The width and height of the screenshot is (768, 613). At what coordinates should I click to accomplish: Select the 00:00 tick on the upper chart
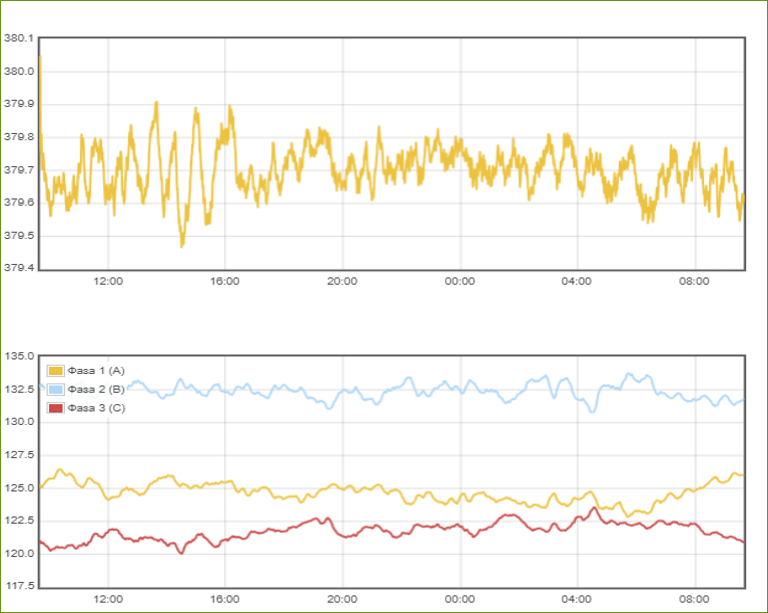click(x=459, y=282)
